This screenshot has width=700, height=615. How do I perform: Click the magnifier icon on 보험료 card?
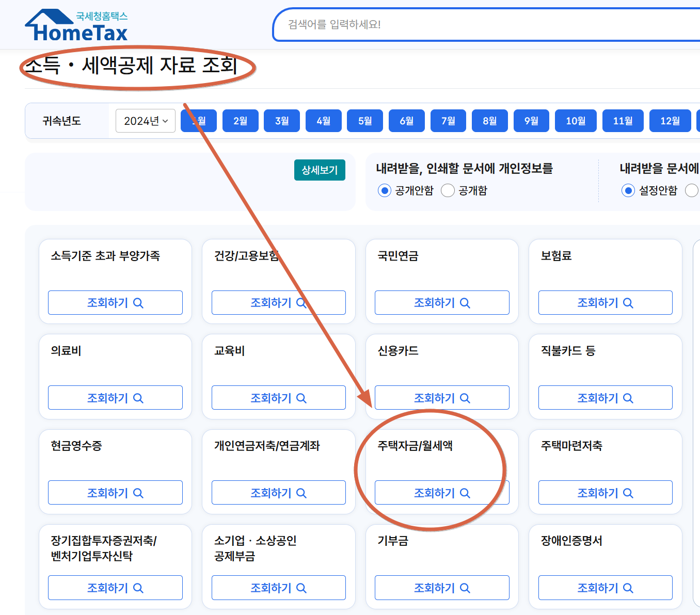[629, 303]
